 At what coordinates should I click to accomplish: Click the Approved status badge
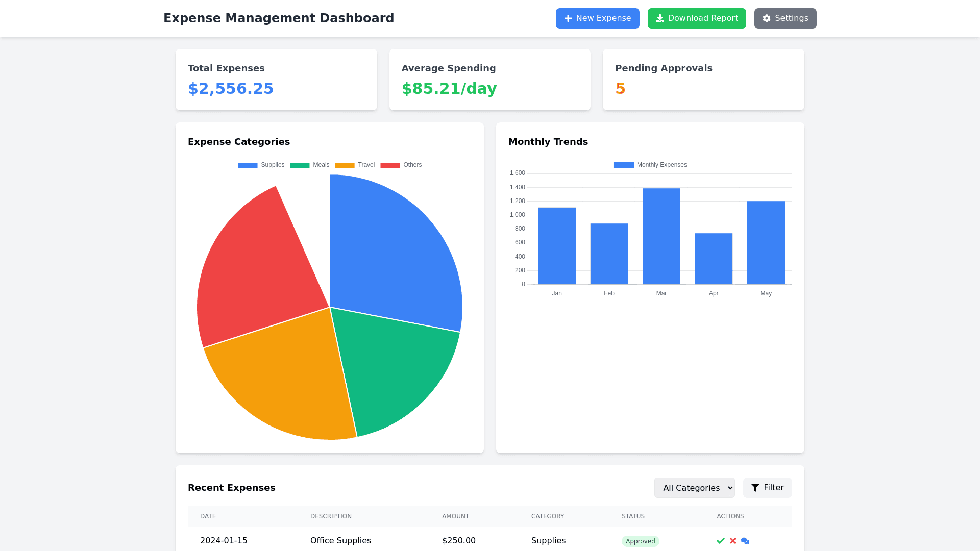pos(640,541)
